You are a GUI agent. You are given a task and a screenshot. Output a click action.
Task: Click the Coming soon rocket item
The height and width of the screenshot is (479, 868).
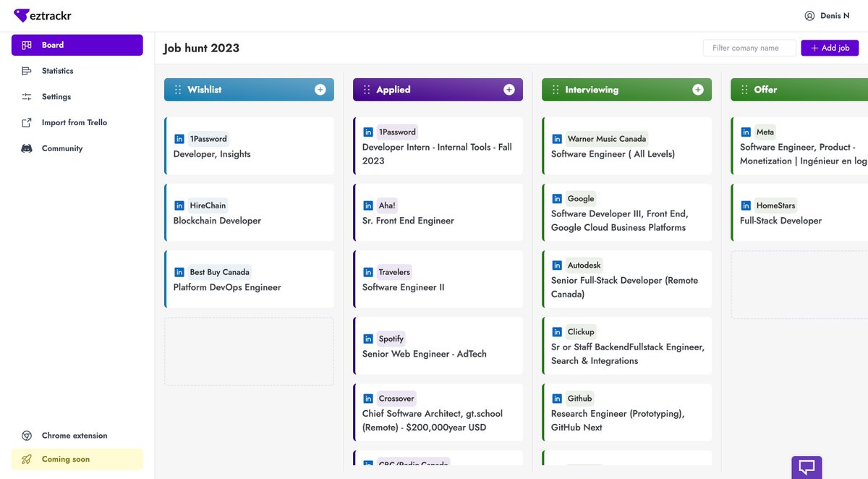pyautogui.click(x=77, y=459)
